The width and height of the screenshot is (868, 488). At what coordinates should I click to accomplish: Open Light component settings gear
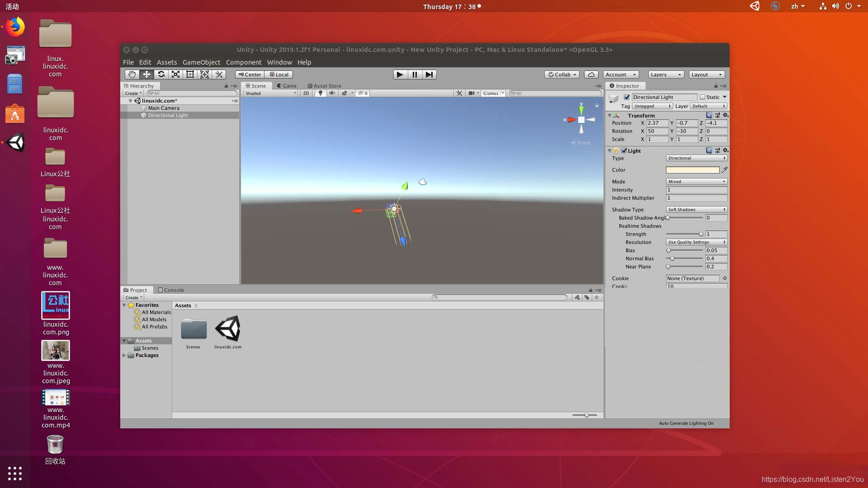point(725,150)
